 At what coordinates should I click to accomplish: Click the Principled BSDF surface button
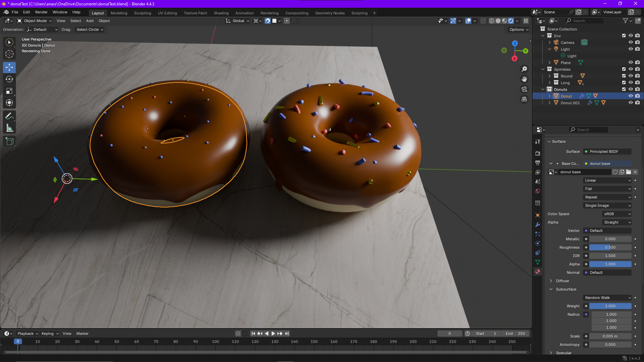[x=607, y=152]
